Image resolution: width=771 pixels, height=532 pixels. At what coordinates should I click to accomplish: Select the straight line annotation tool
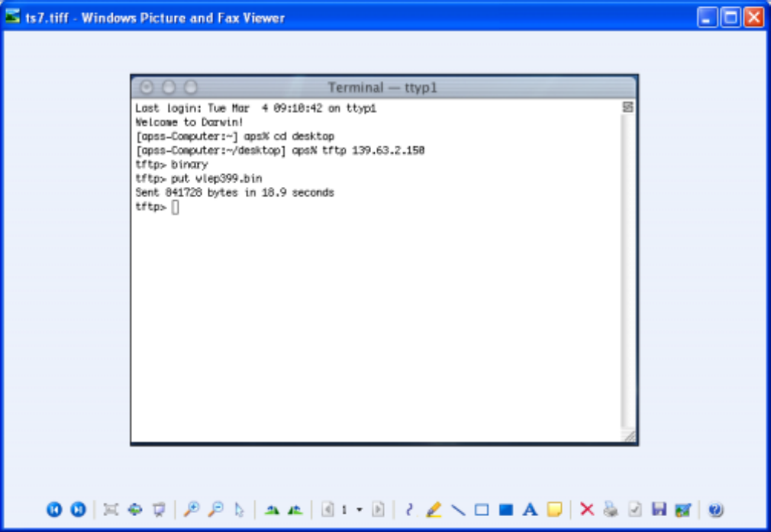click(x=458, y=510)
